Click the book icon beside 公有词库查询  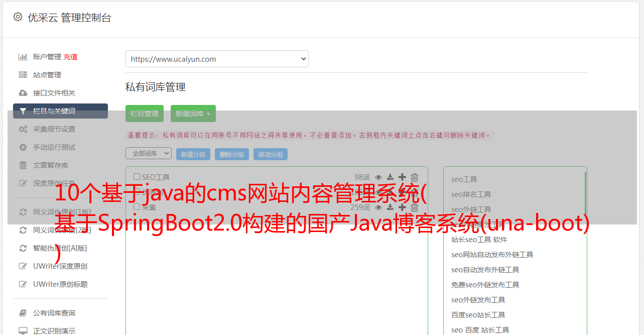pyautogui.click(x=23, y=313)
